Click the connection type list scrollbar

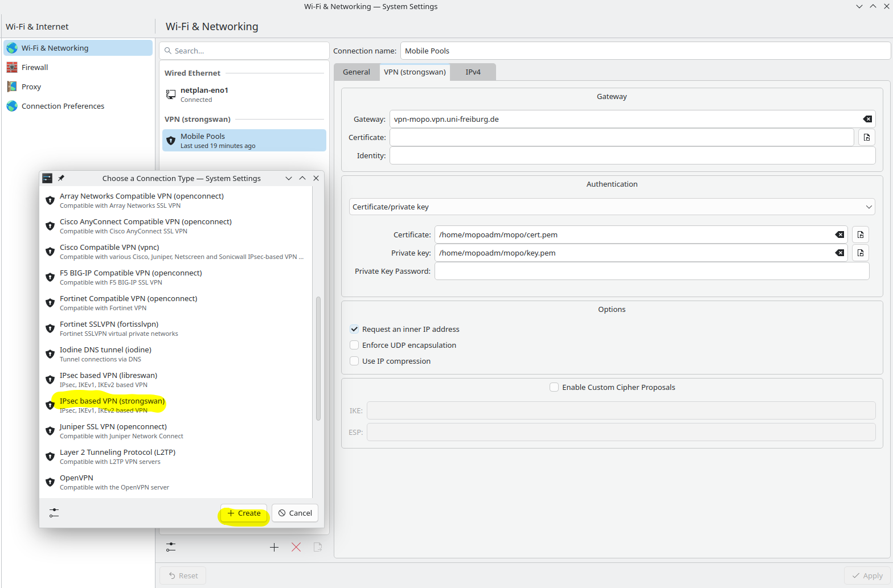(318, 359)
